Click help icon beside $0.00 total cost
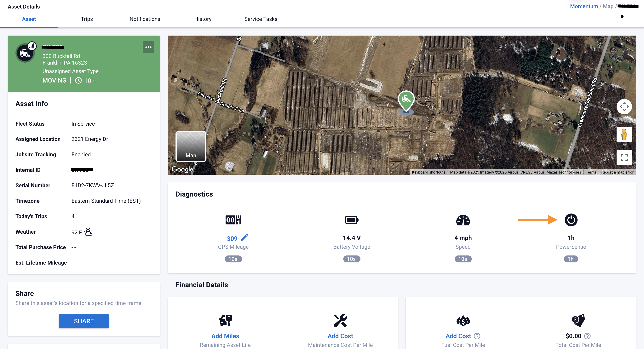Viewport: 644px width, 349px height. pos(588,336)
